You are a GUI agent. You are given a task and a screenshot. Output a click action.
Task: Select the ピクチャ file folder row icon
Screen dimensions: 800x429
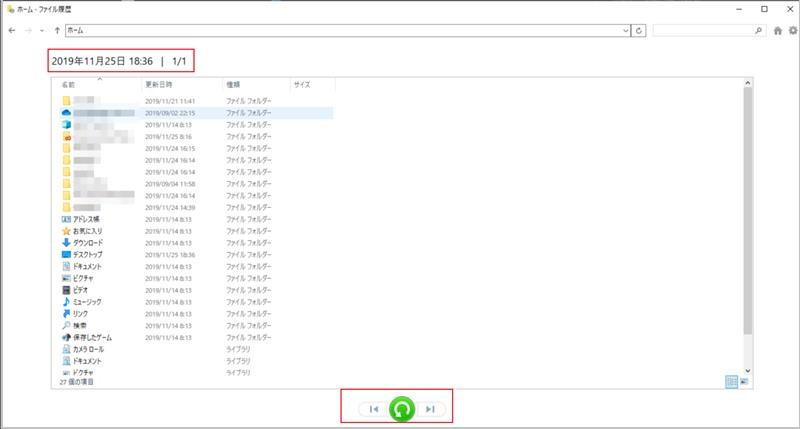[66, 278]
